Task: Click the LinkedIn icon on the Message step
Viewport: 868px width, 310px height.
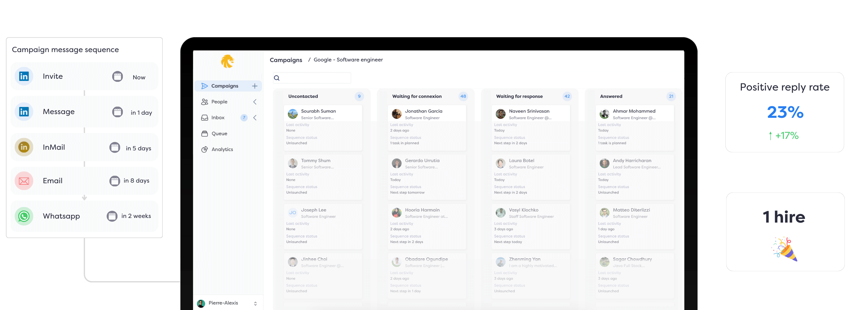Action: 24,112
